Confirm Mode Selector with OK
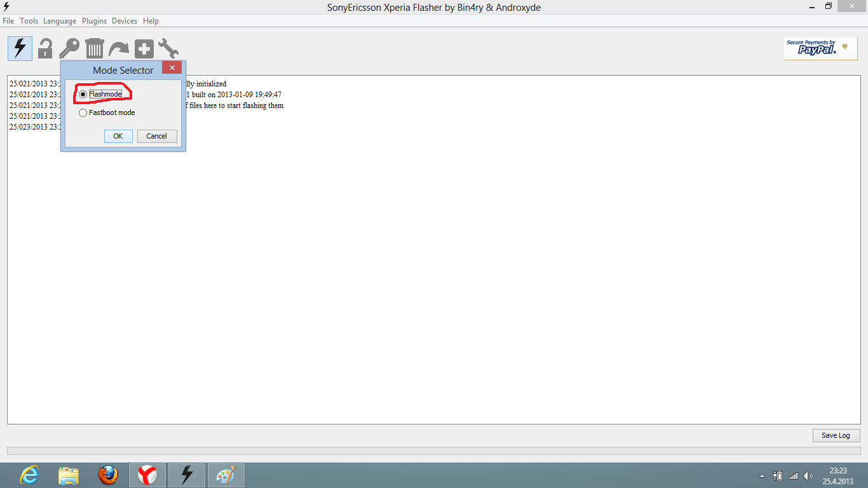868x488 pixels. click(x=118, y=136)
